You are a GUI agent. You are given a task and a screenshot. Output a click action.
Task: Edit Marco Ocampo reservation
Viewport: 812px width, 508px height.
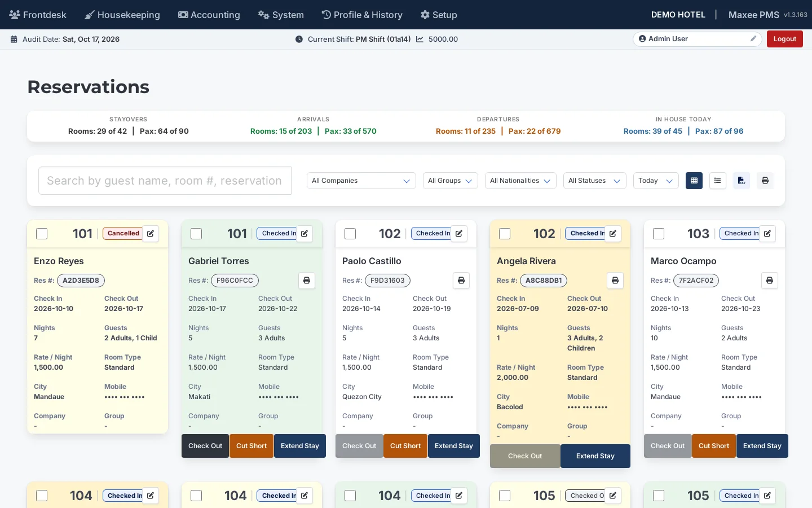click(767, 234)
